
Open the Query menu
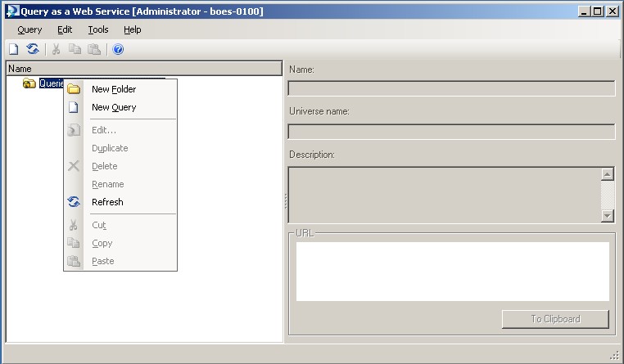tap(29, 29)
